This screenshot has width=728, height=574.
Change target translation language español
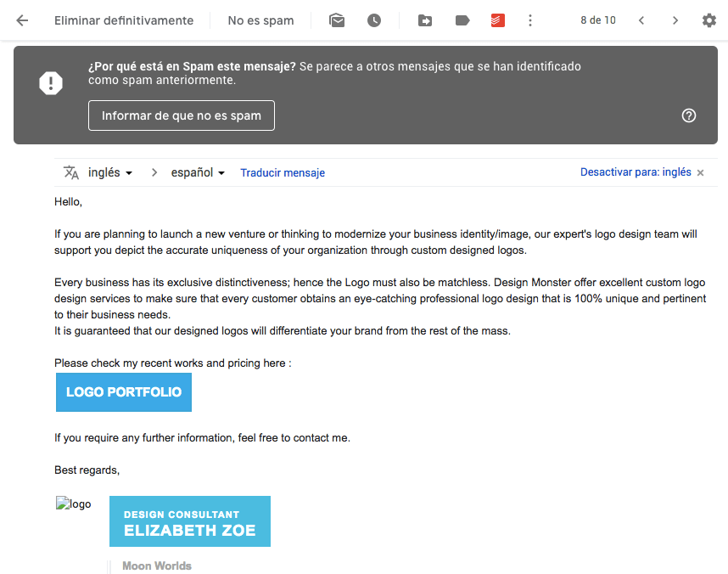pos(197,172)
